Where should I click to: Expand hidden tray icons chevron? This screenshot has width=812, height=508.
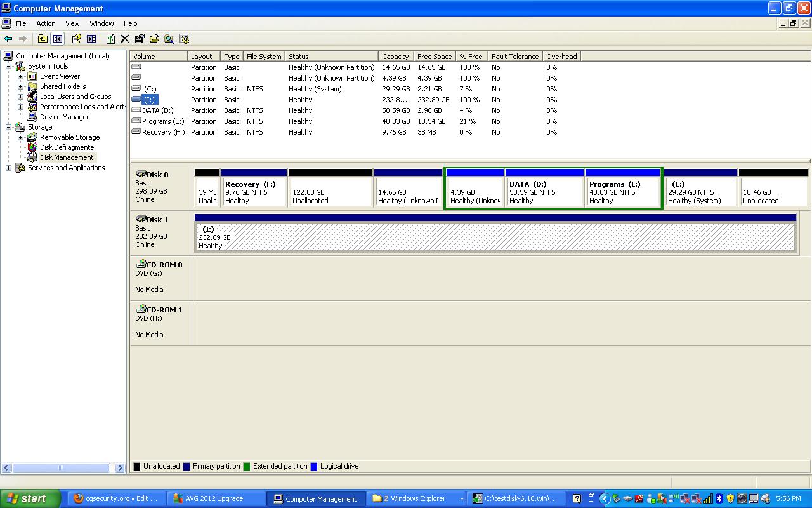coord(605,499)
